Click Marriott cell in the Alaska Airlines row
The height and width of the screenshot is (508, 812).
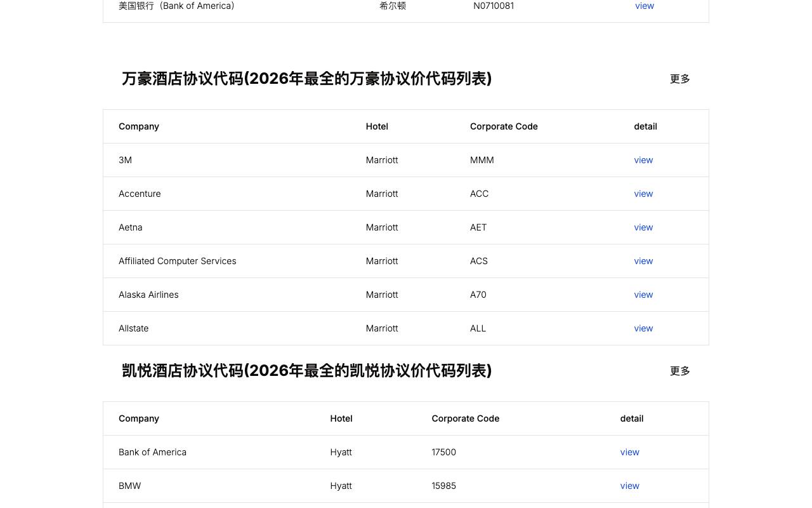coord(382,295)
